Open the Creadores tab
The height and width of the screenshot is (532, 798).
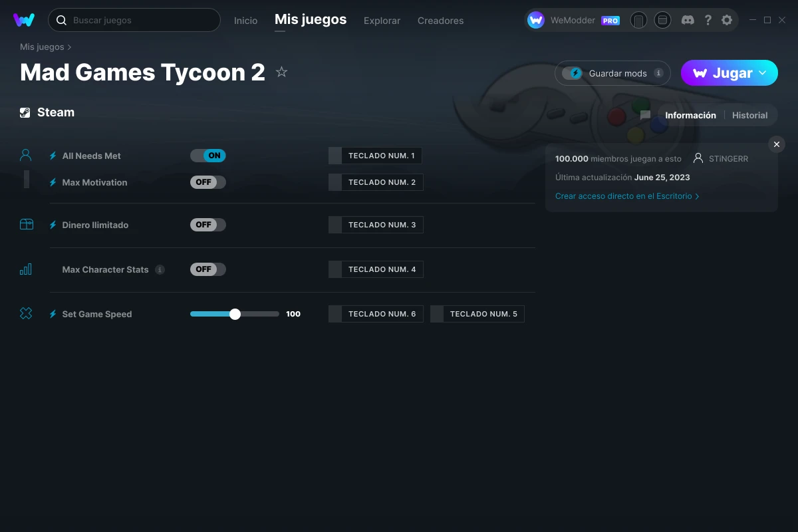click(440, 21)
